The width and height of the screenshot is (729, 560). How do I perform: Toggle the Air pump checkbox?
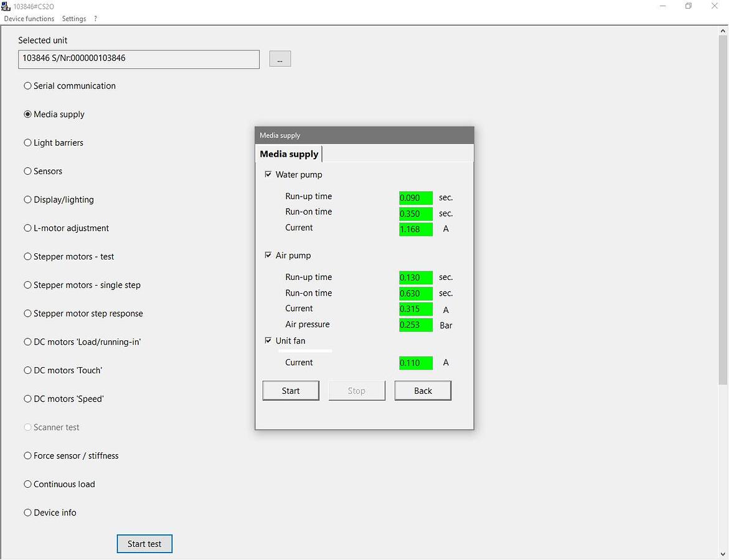[268, 256]
